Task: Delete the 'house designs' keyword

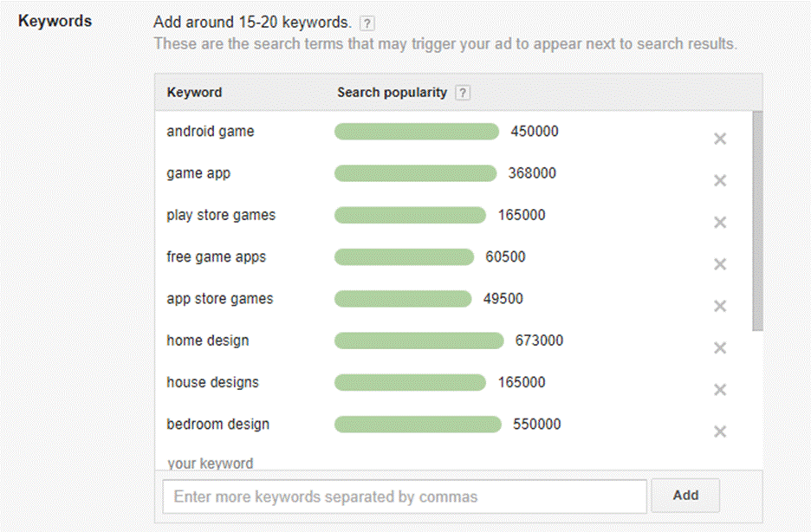Action: click(719, 390)
